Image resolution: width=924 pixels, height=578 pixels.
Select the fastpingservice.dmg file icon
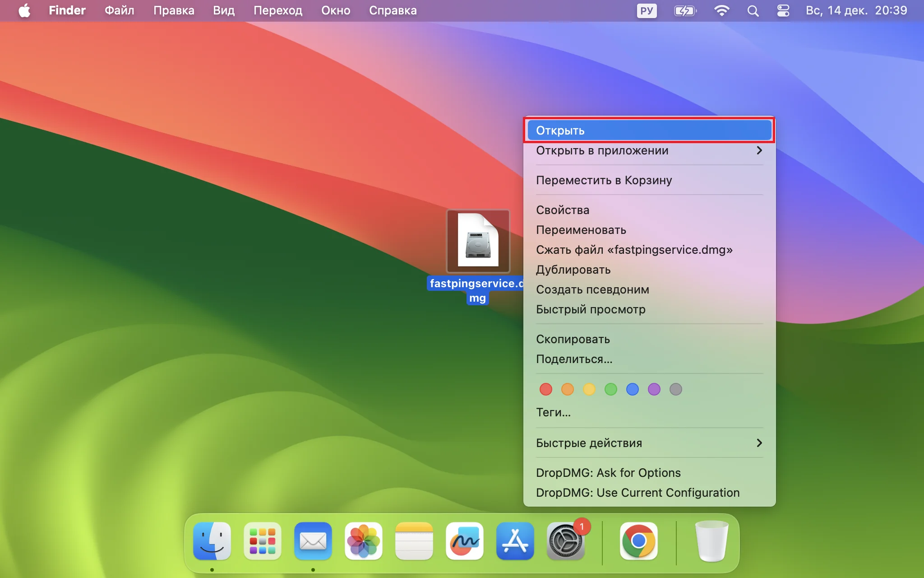pos(478,241)
